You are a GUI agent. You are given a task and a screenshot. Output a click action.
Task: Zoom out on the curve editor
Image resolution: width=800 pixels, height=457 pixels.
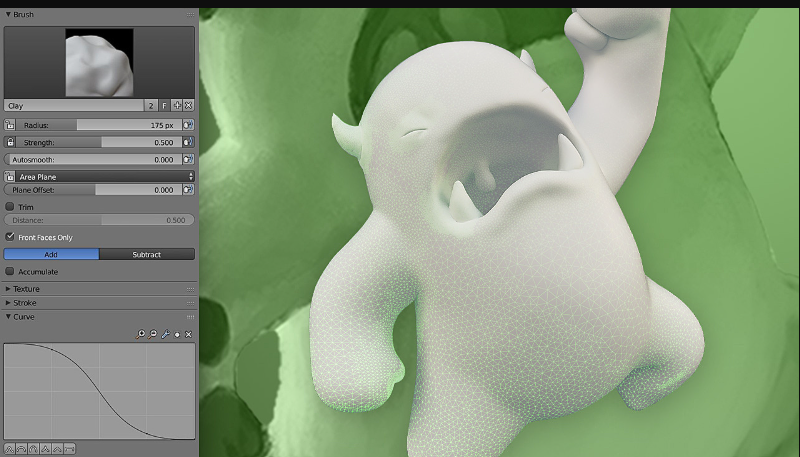[152, 334]
